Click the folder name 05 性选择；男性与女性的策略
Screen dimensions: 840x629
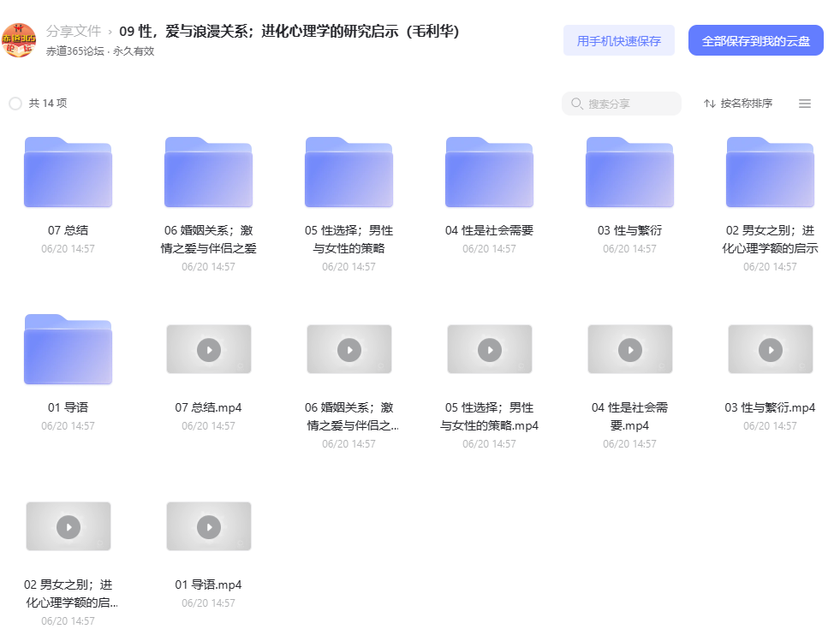(349, 240)
